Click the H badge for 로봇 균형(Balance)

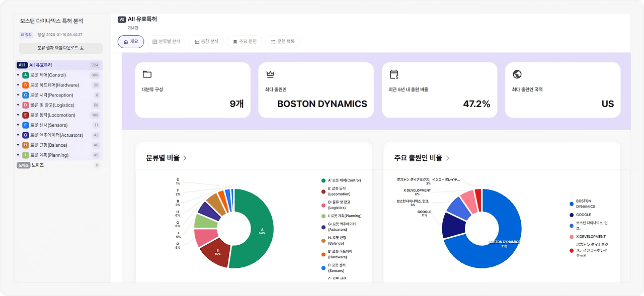(x=26, y=145)
